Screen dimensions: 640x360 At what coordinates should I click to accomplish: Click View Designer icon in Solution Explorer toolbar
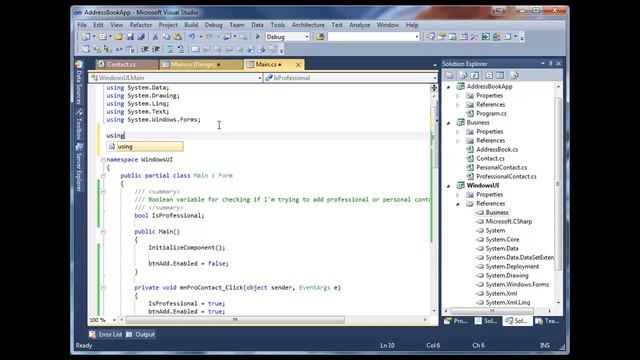500,76
